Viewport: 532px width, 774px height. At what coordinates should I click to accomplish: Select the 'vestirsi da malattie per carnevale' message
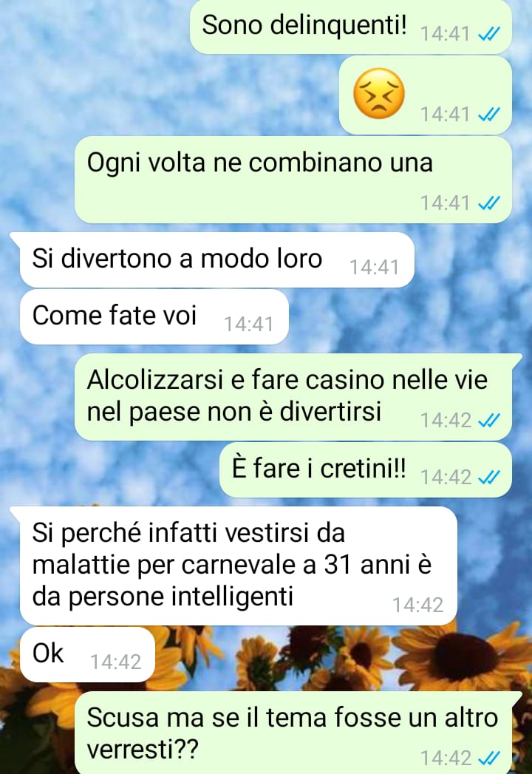(x=234, y=566)
